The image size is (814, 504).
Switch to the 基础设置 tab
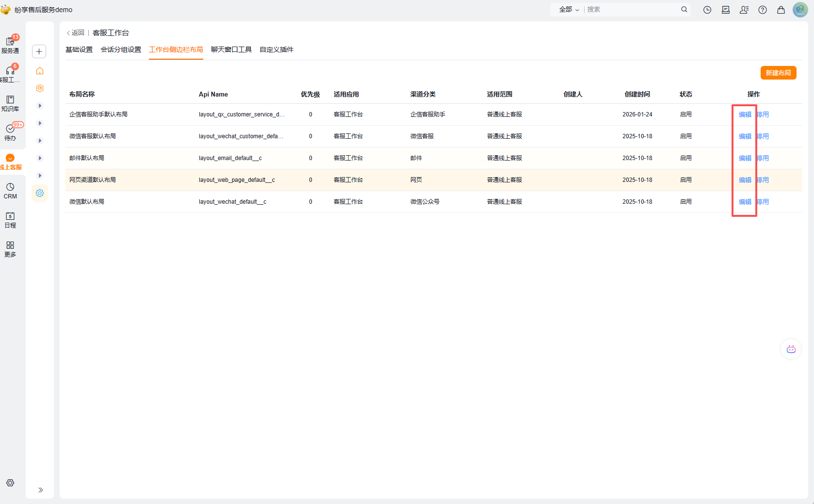(x=79, y=49)
